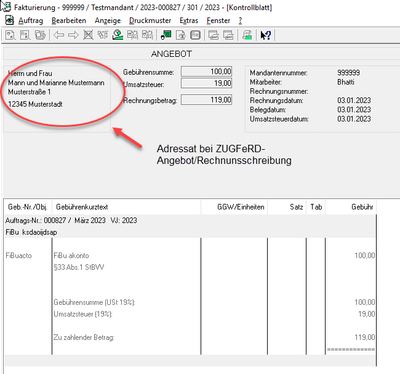Screen dimensions: 400x374
Task: Open the ? help menu
Action: (x=240, y=21)
